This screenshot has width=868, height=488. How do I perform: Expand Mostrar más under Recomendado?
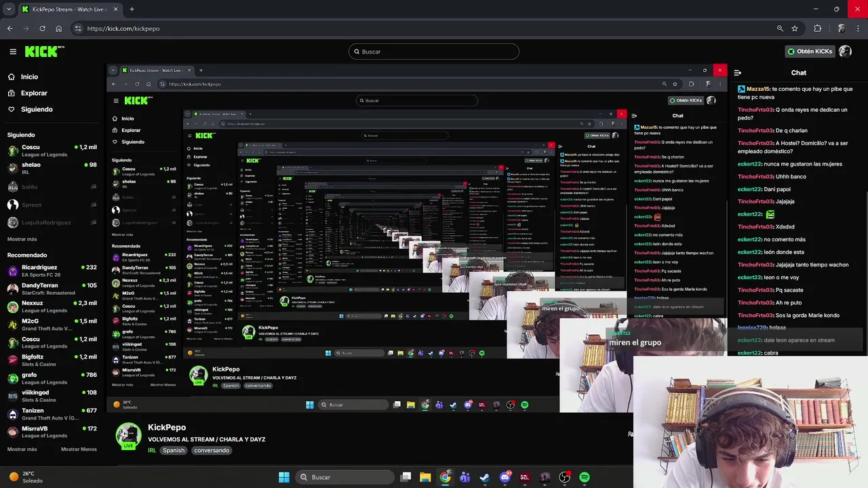[22, 449]
